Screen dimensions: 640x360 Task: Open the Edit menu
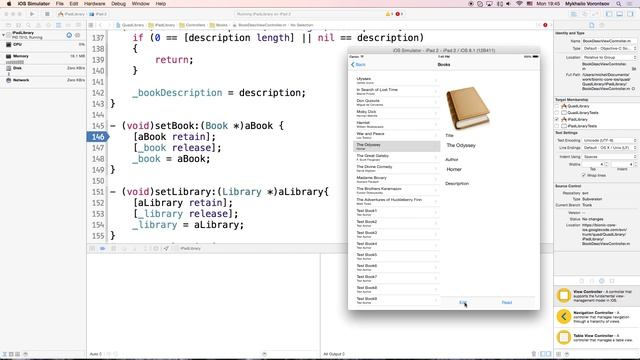coord(74,4)
